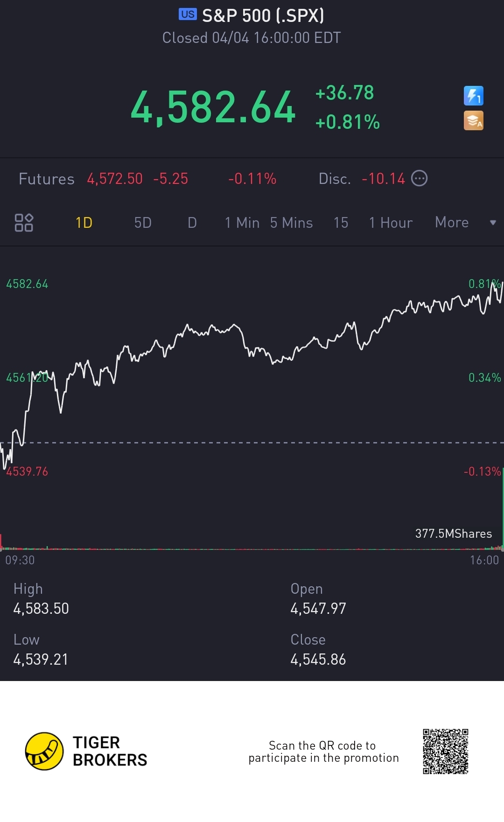Tap the circled ellipsis beside Disc.
Screen dimensions: 504x822
419,178
